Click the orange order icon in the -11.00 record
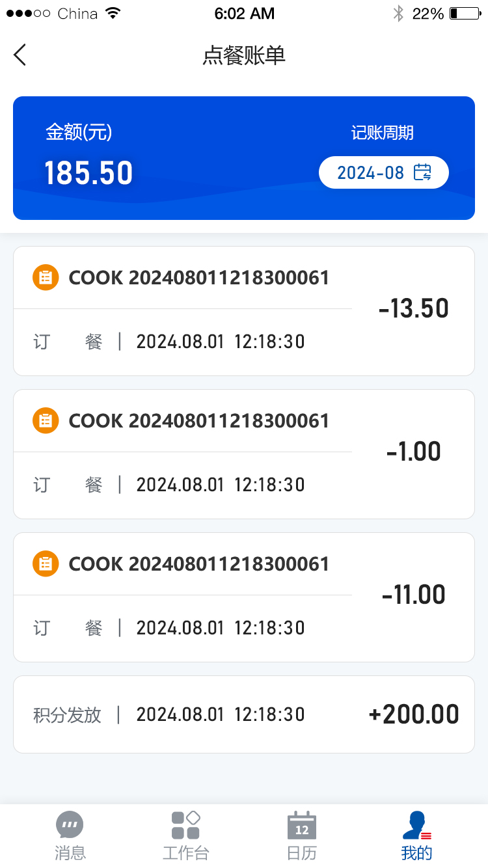 click(x=46, y=564)
